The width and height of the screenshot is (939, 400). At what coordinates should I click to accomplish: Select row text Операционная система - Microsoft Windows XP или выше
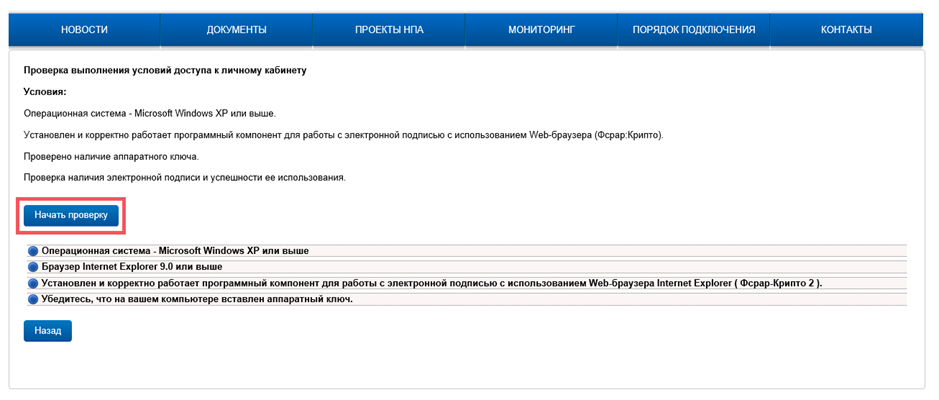175,251
